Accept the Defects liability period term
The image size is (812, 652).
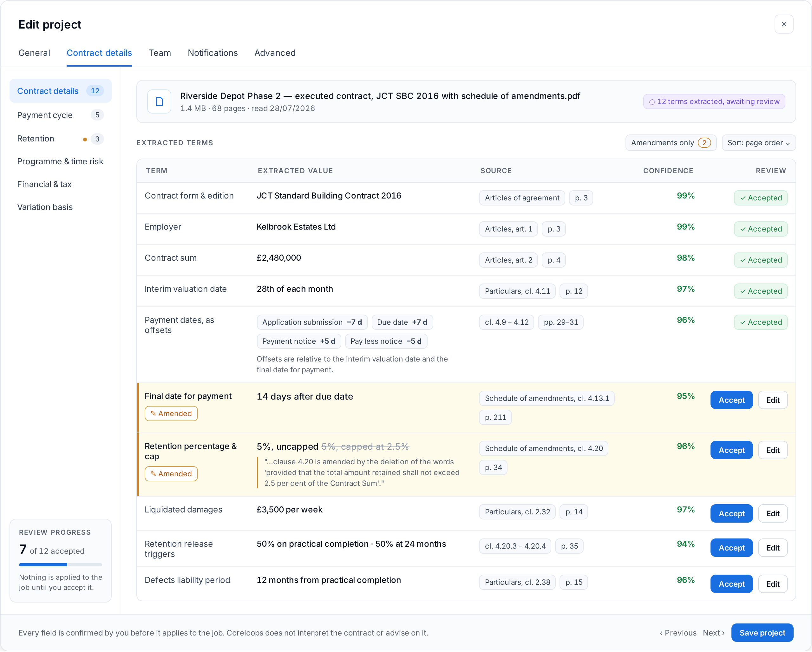point(731,584)
